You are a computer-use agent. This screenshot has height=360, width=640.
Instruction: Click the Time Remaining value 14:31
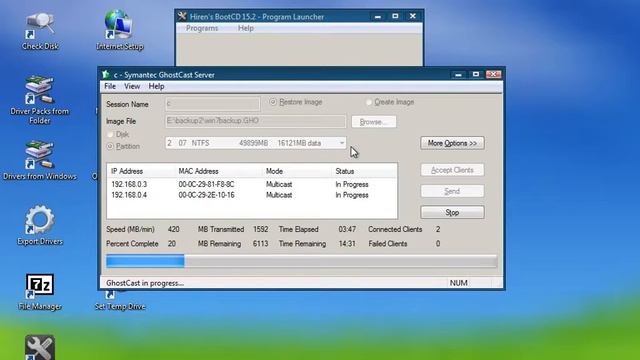click(x=347, y=244)
